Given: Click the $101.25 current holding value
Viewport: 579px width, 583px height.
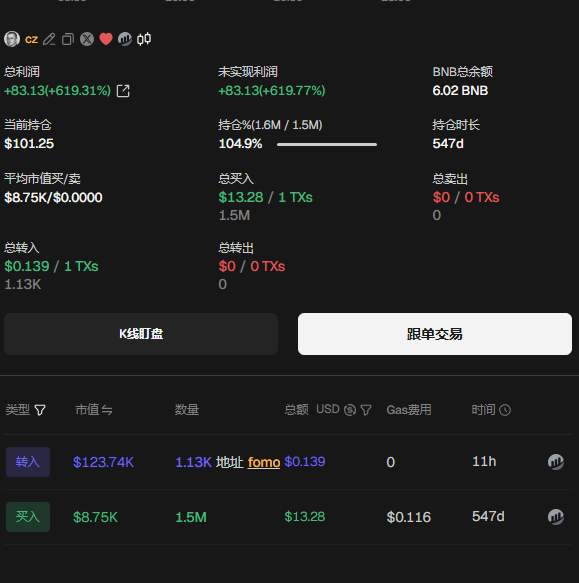Looking at the screenshot, I should click(29, 144).
